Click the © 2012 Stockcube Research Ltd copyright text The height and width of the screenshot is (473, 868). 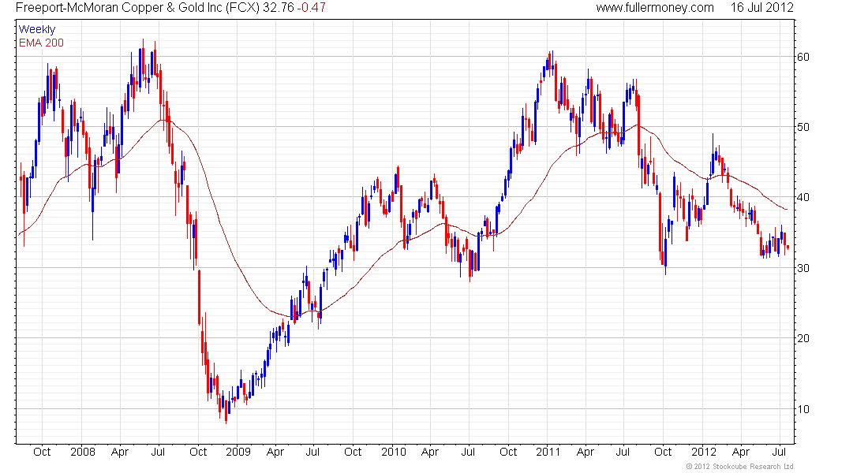pyautogui.click(x=739, y=467)
